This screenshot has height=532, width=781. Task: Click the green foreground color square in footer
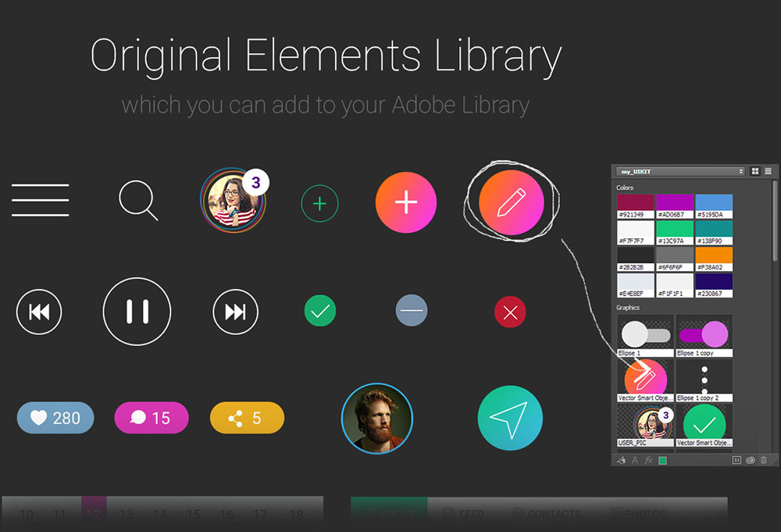tap(662, 460)
